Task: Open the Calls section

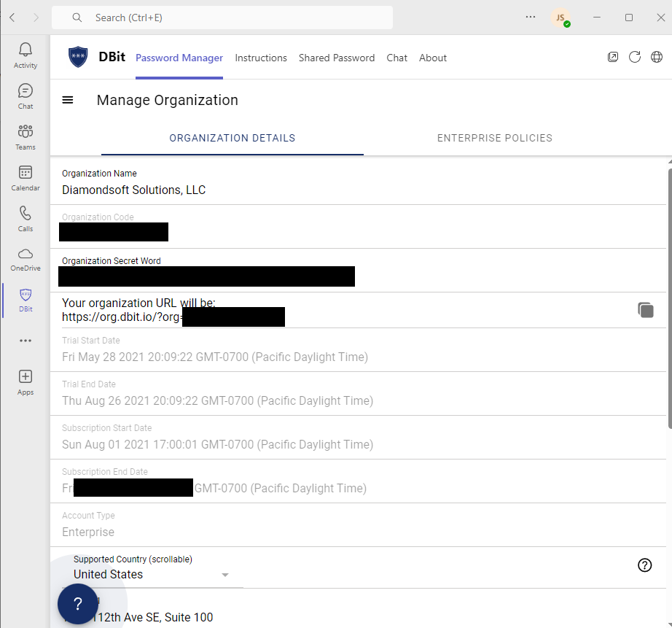Action: 26,220
